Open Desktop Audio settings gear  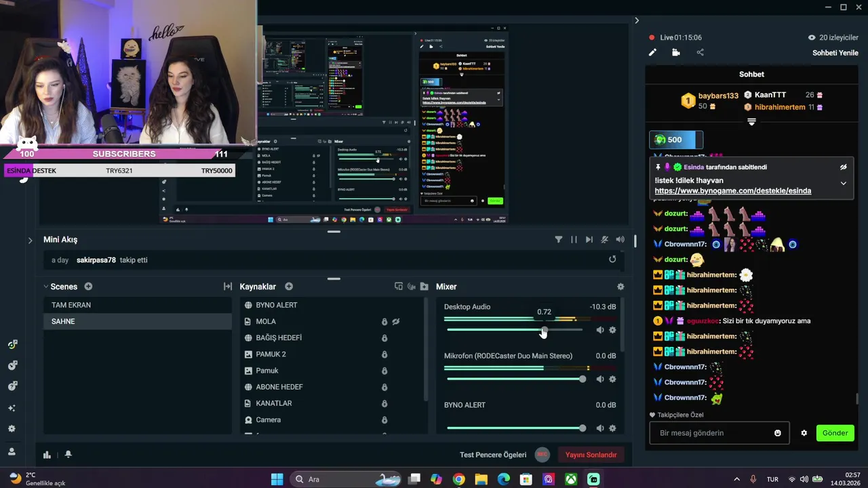click(x=612, y=330)
